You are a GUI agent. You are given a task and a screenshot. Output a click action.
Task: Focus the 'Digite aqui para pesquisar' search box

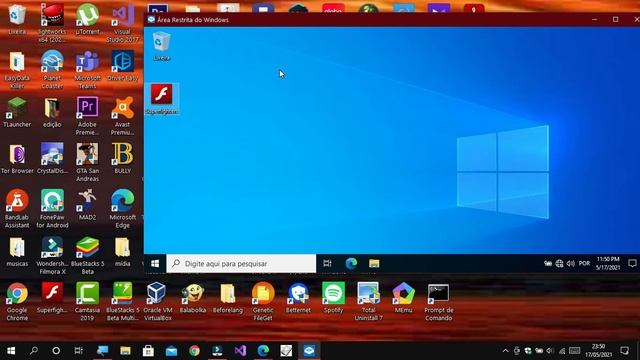241,264
